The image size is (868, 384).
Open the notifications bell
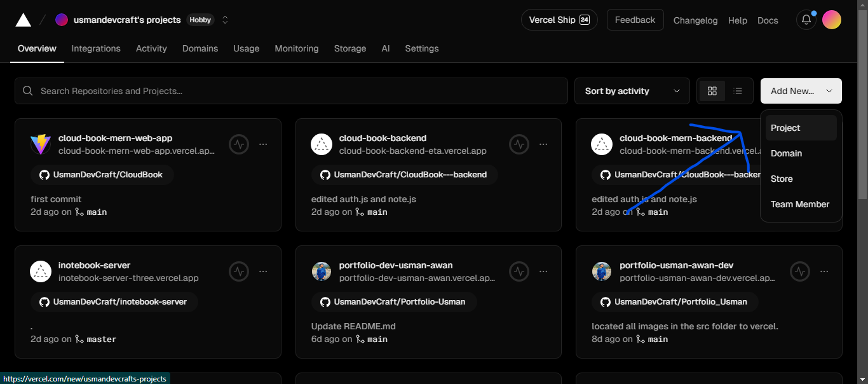click(806, 20)
